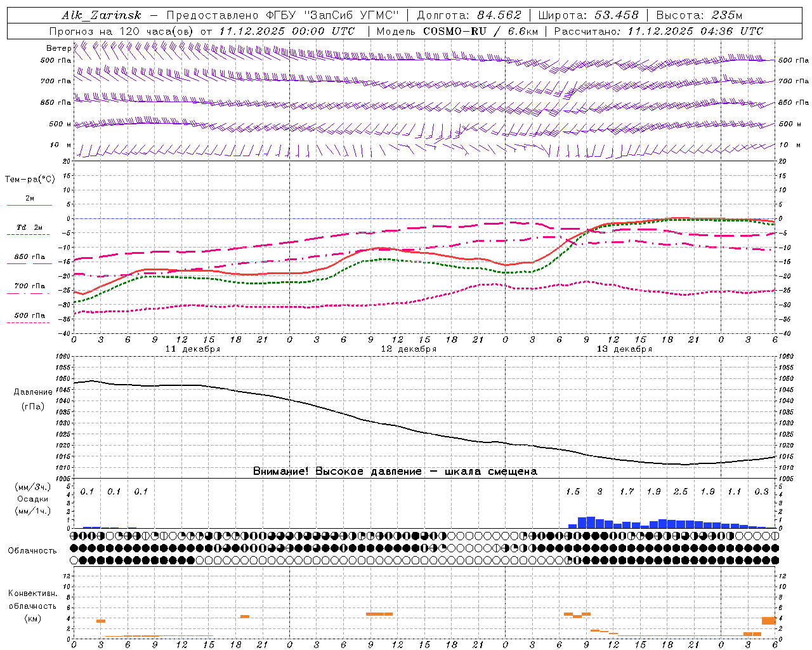Click the 3-hour precipitation value 1.1
Image resolution: width=812 pixels, height=650 pixels.
tap(734, 492)
